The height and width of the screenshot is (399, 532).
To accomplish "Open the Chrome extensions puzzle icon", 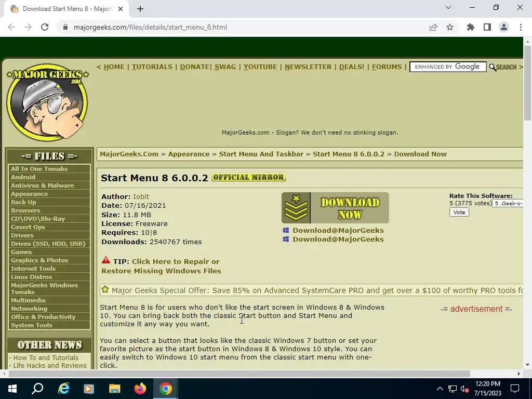I will 471,27.
